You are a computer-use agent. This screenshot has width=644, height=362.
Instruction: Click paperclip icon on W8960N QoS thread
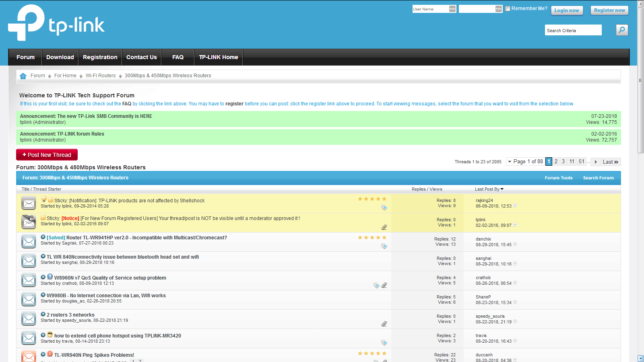tap(384, 285)
